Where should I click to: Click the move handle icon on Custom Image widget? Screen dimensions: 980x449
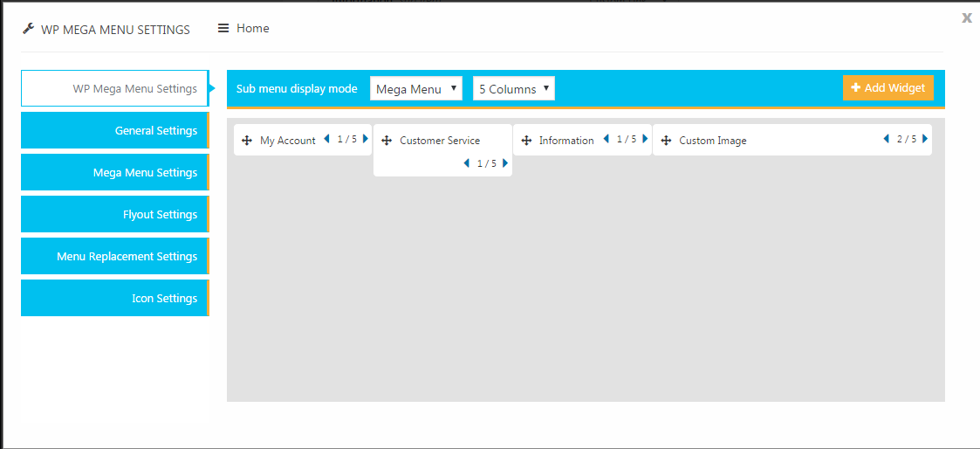[x=666, y=141]
